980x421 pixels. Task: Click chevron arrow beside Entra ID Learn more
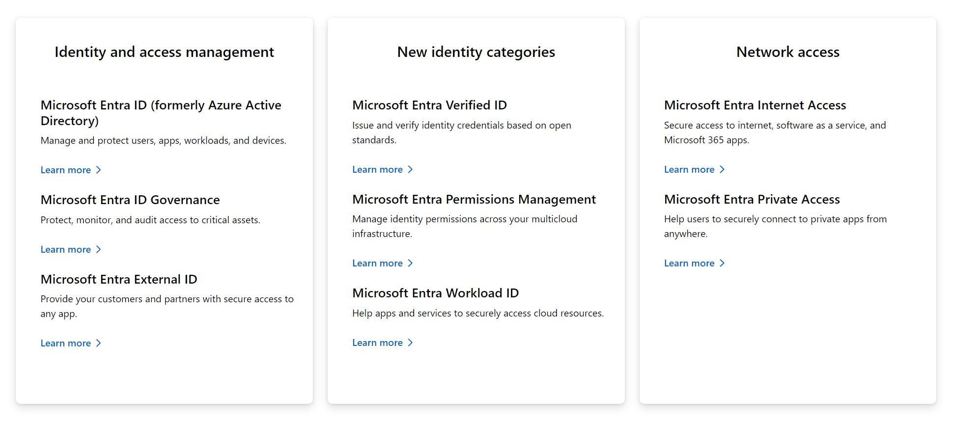(x=98, y=170)
